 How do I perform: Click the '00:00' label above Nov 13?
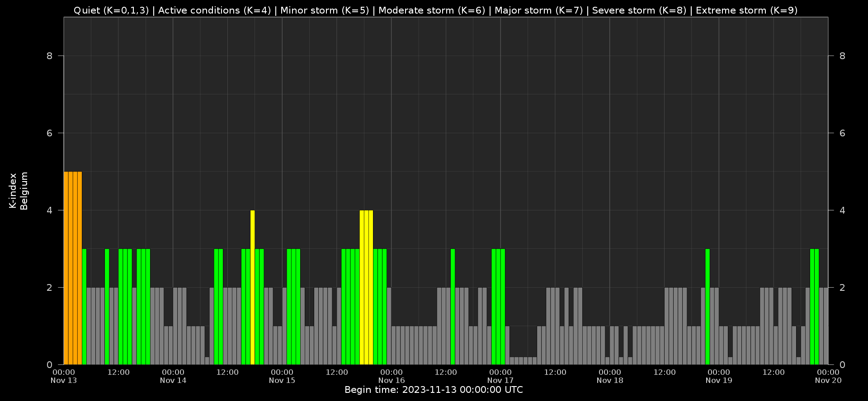64,372
